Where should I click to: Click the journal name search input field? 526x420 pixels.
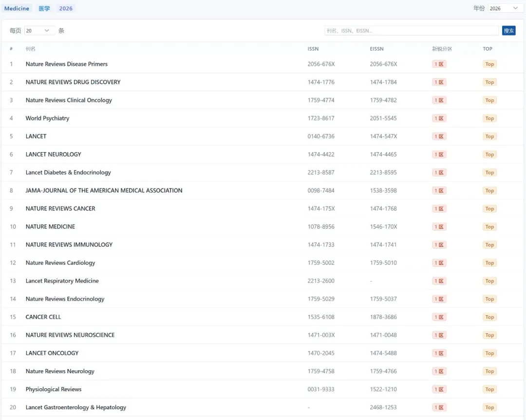[412, 31]
